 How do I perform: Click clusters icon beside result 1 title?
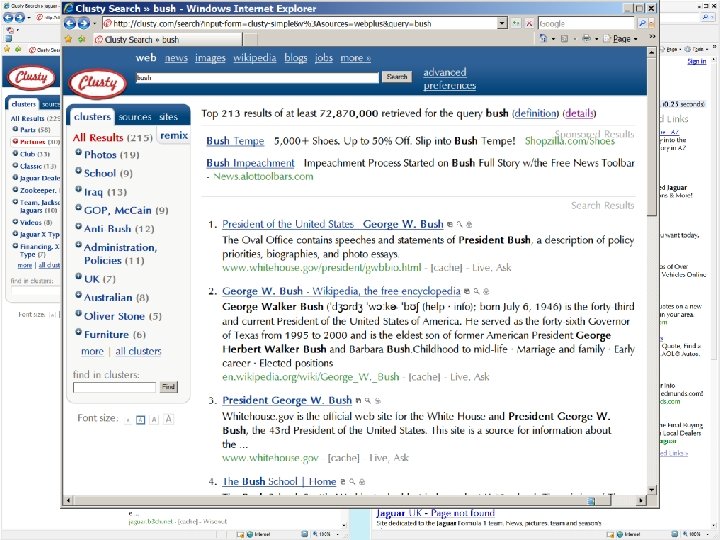(x=469, y=225)
